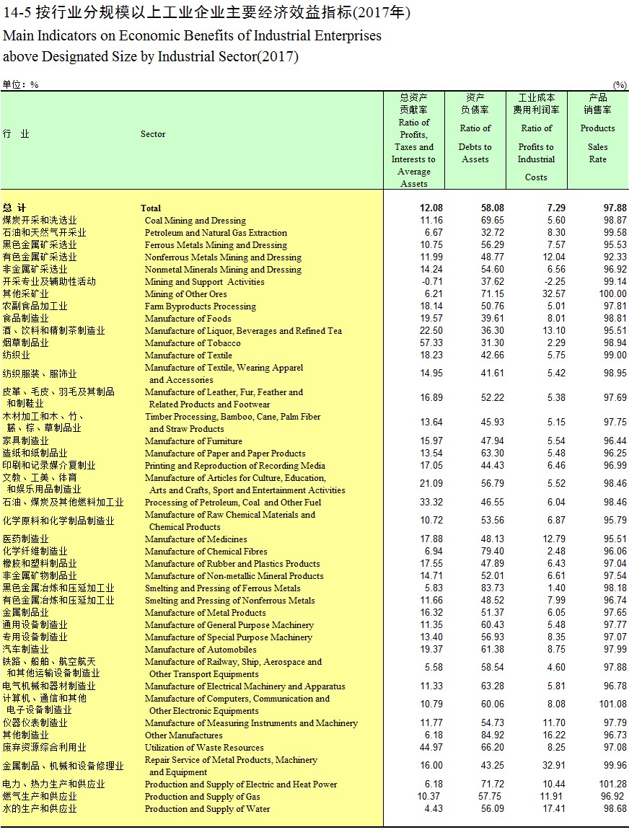Click 'Nonmetal Minerals Mining and Dressing'

[x=223, y=270]
